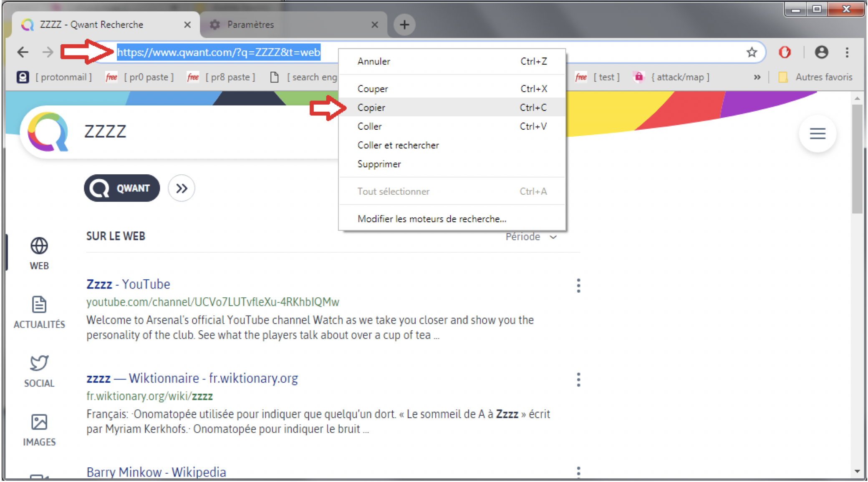Open the Qwant hamburger menu

[817, 134]
